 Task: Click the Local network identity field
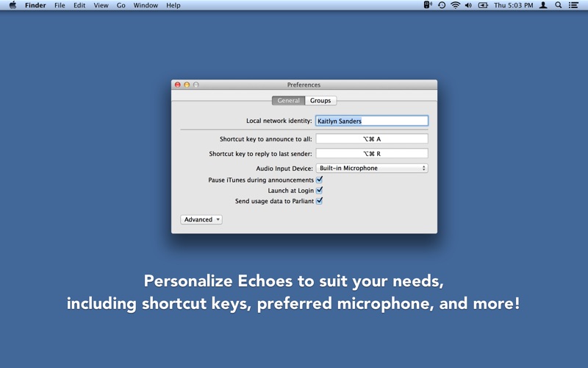tap(372, 121)
